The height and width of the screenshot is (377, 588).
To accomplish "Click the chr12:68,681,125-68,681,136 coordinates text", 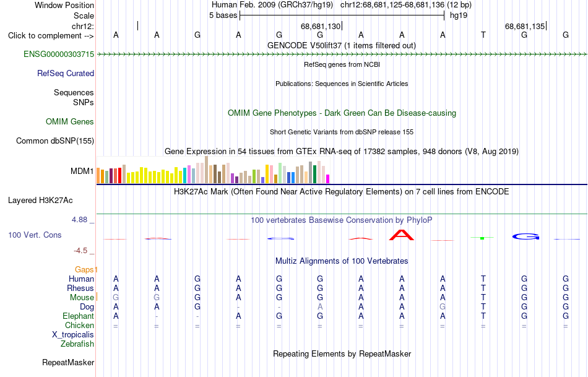I will (406, 5).
